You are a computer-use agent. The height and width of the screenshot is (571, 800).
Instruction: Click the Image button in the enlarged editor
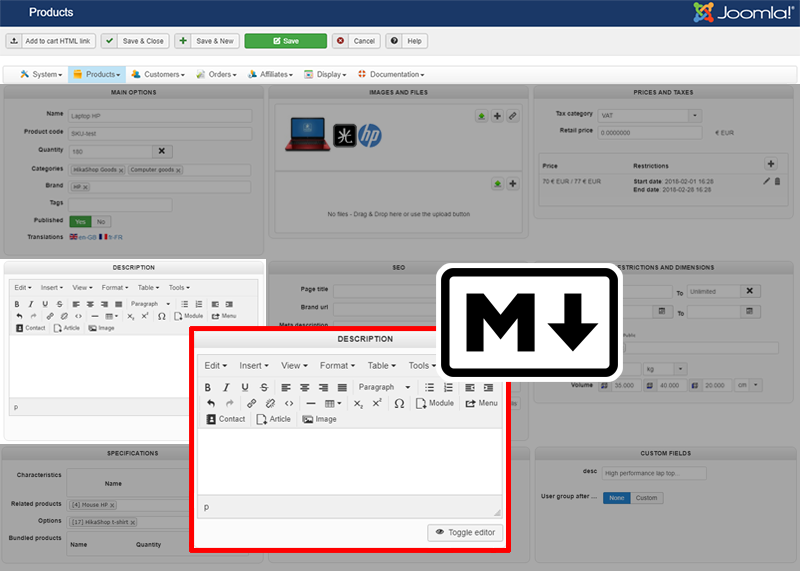319,419
